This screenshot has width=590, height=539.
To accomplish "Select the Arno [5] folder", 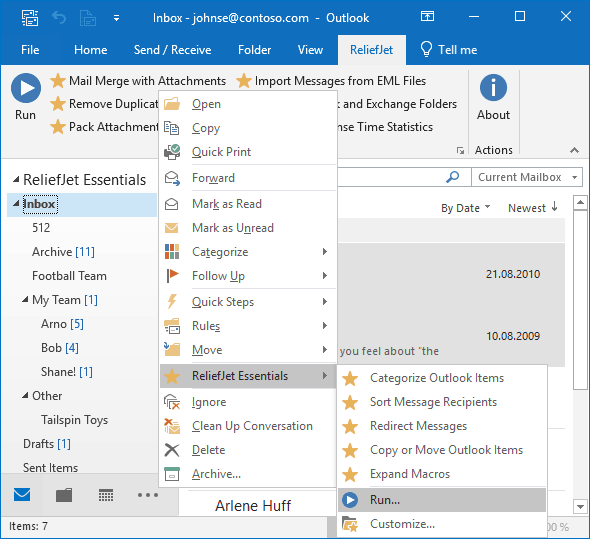I will [62, 324].
